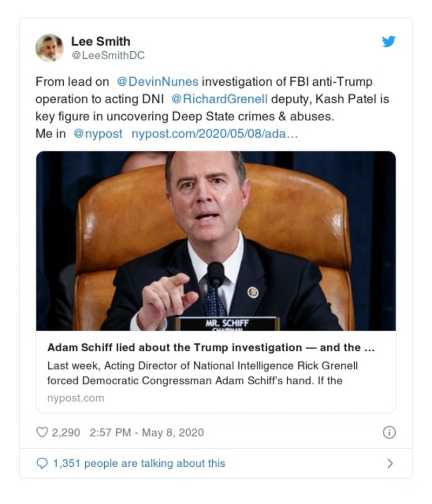The image size is (432, 504).
Task: Expand the conversation with the chevron arrow
Action: coord(390,463)
